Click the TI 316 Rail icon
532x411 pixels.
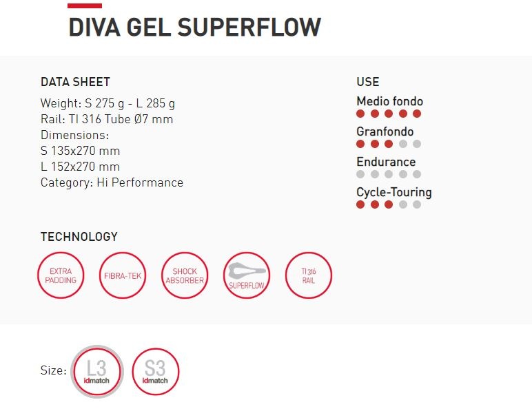point(309,275)
